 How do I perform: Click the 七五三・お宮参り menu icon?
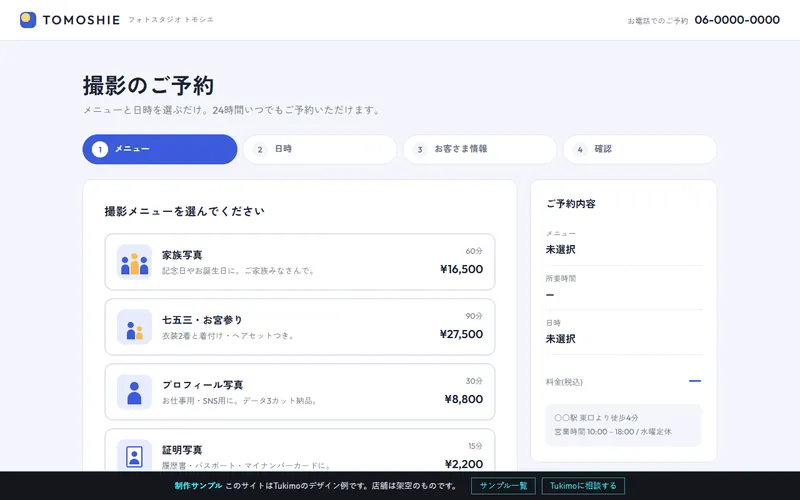click(134, 327)
